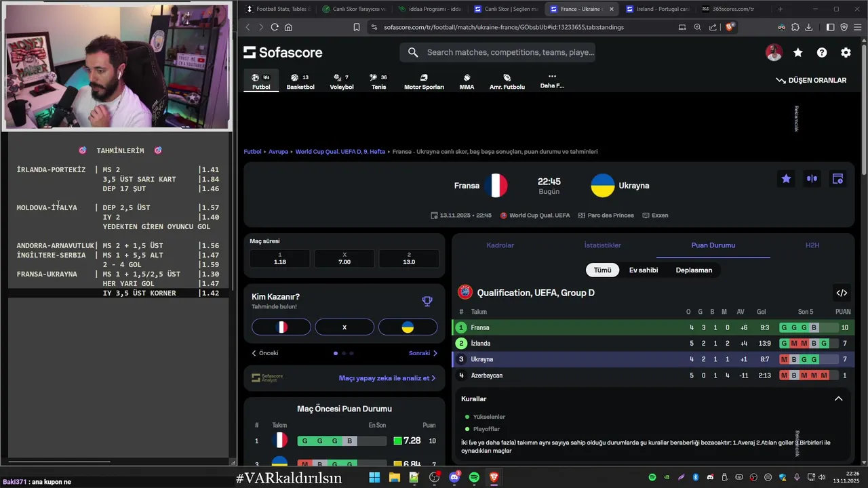Open browser downloads icon
The height and width of the screenshot is (488, 868).
808,27
